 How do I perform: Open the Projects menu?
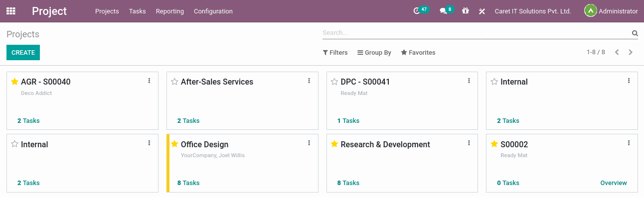[107, 11]
